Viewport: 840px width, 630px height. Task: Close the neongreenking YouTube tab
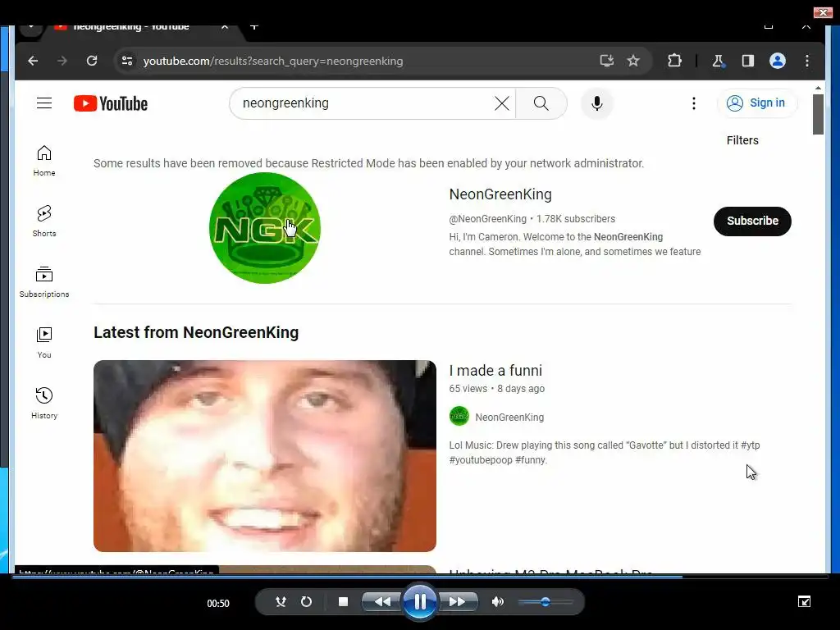[225, 27]
